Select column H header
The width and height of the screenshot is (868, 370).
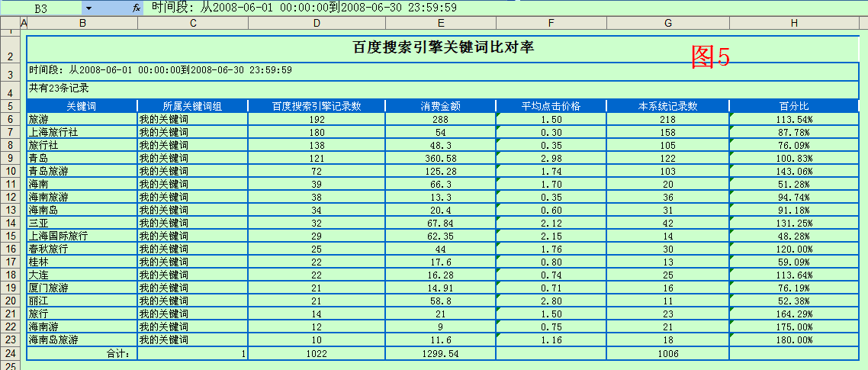794,24
